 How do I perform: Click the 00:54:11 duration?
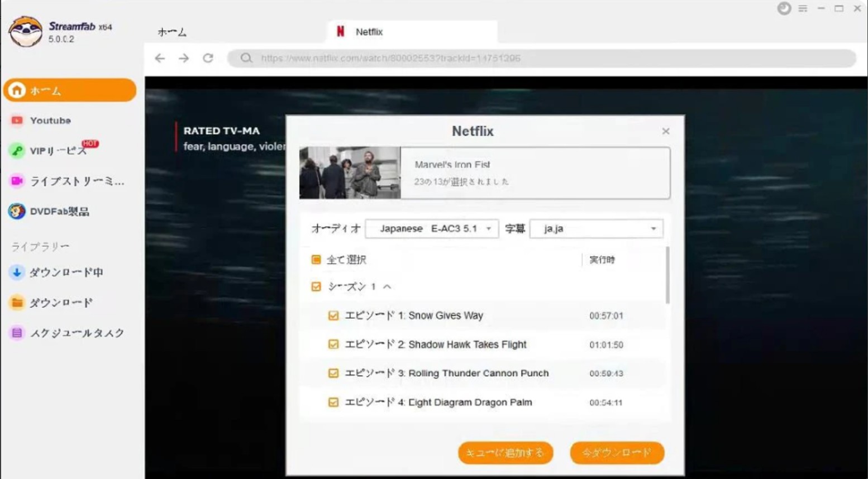point(606,403)
